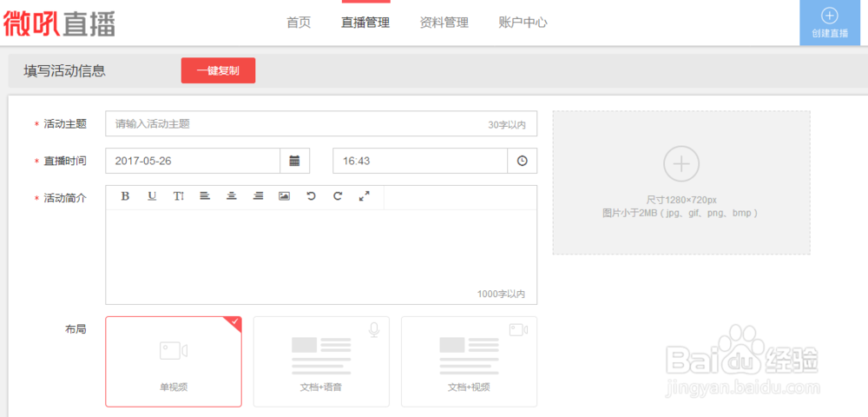Expand the editor to fullscreen
The height and width of the screenshot is (417, 868).
coord(365,196)
